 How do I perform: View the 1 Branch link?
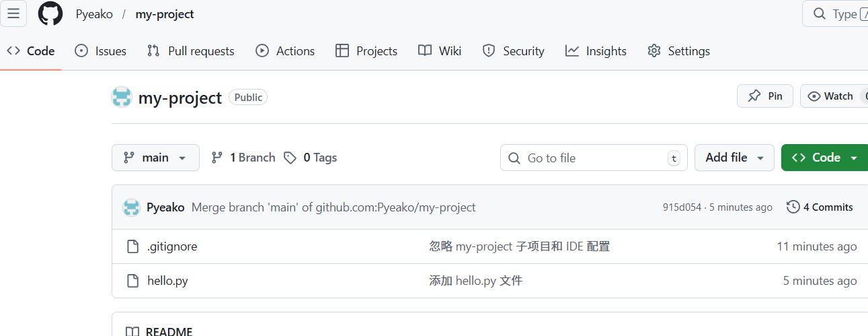[243, 158]
